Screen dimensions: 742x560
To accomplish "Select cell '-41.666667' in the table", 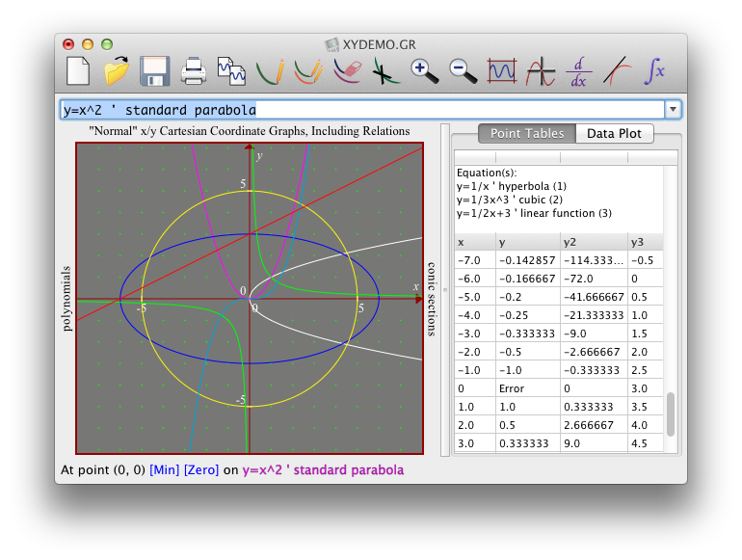I will [x=595, y=297].
